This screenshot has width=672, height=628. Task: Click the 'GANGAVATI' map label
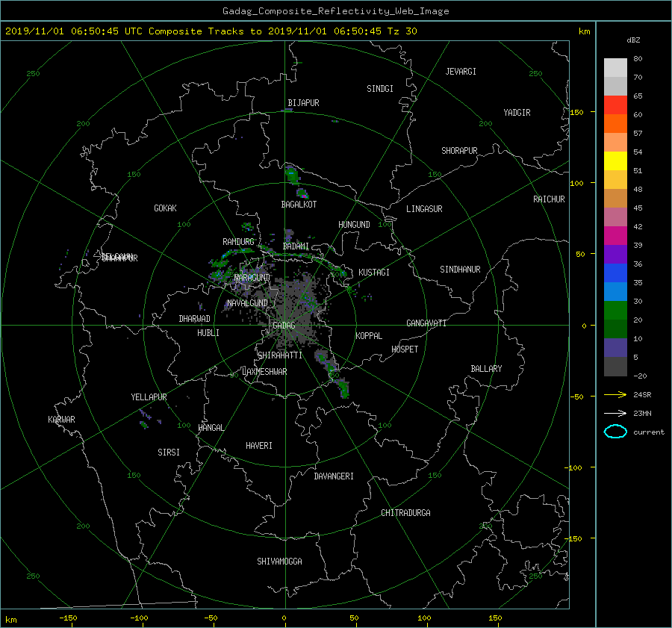426,323
